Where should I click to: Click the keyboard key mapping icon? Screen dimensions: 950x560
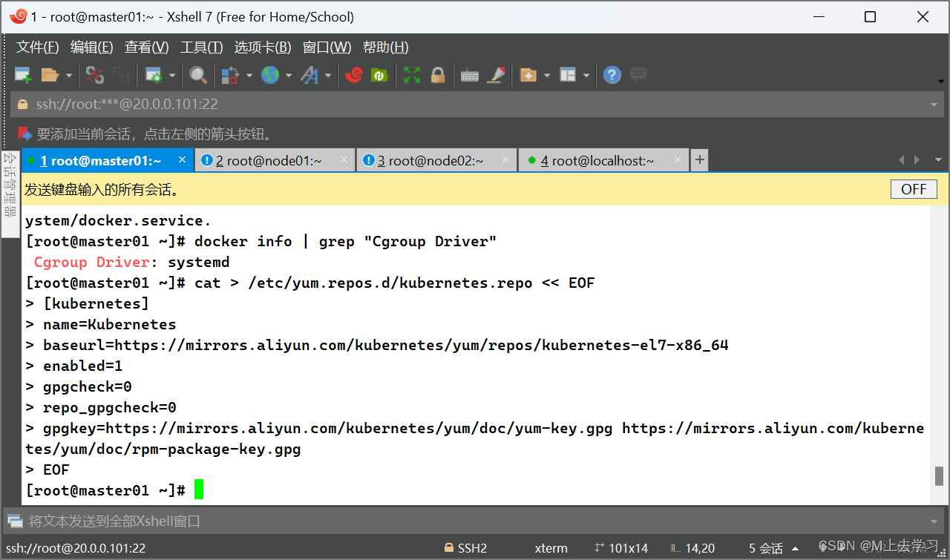pyautogui.click(x=470, y=76)
